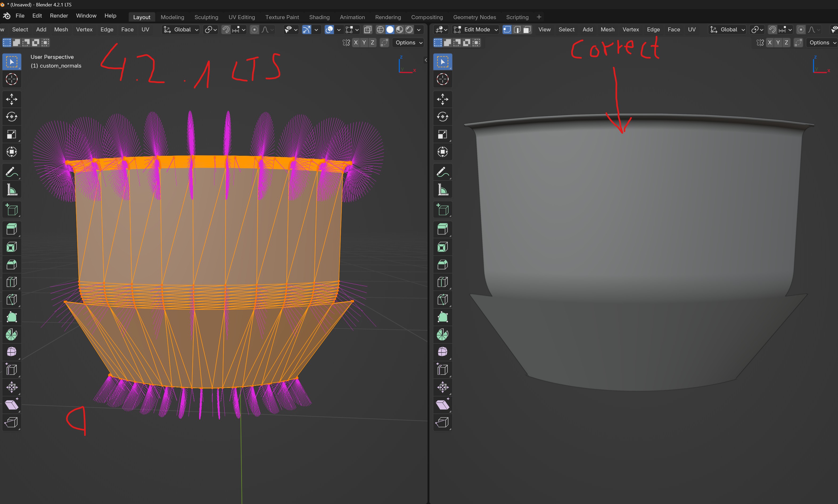This screenshot has width=838, height=504.
Task: Switch to the Sculpting workspace tab
Action: point(206,17)
